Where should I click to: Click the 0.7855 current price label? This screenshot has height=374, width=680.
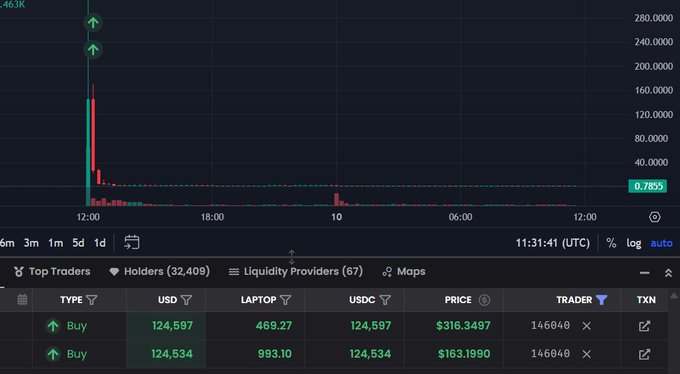pos(648,186)
